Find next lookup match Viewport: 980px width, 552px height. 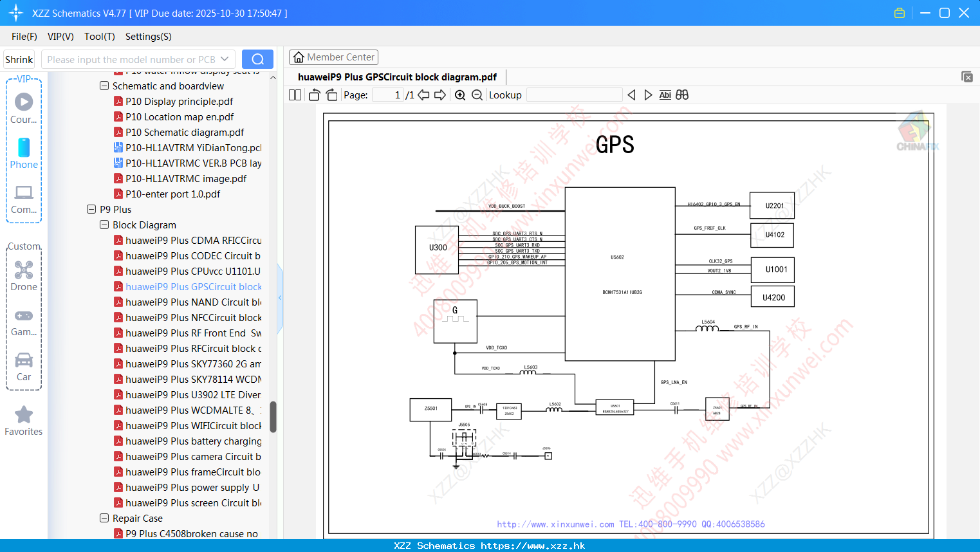pos(648,95)
